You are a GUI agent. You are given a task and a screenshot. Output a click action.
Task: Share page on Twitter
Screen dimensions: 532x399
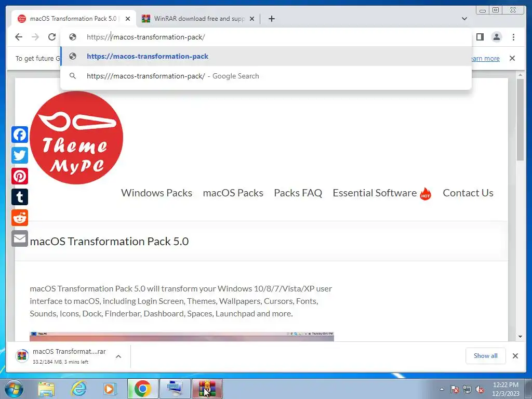[20, 155]
